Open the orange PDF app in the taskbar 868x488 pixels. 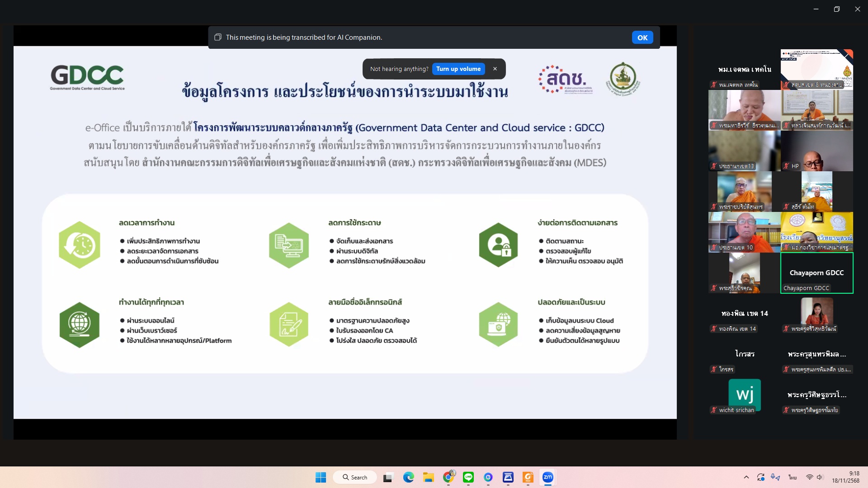point(528,477)
